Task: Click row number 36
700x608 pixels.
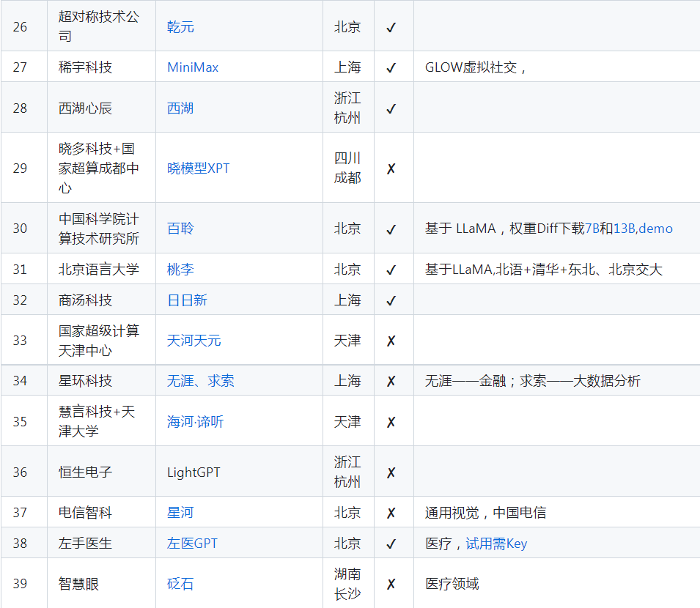Action: (x=20, y=472)
